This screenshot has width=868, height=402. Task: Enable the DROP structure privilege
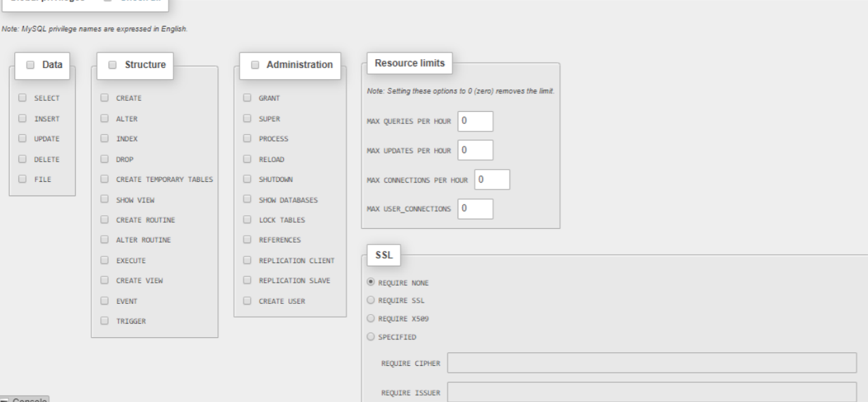click(104, 159)
